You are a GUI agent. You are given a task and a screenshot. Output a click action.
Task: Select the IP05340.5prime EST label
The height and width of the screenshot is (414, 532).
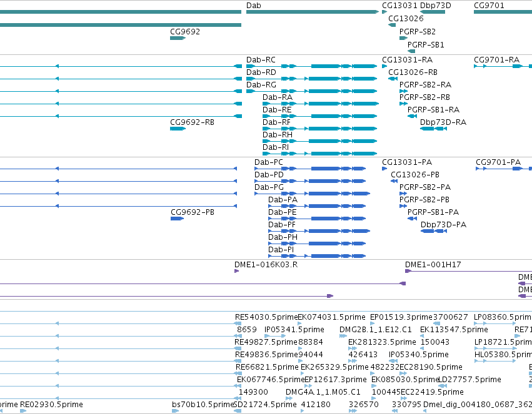(x=419, y=355)
